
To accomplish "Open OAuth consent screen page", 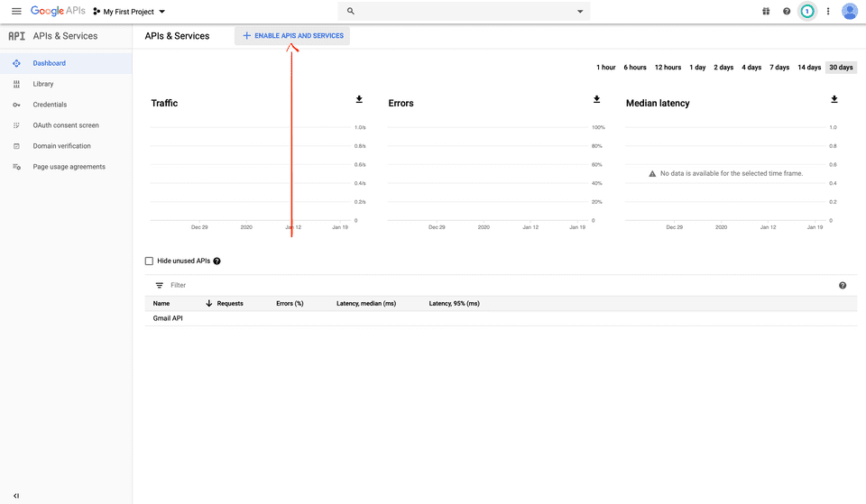I will click(66, 125).
